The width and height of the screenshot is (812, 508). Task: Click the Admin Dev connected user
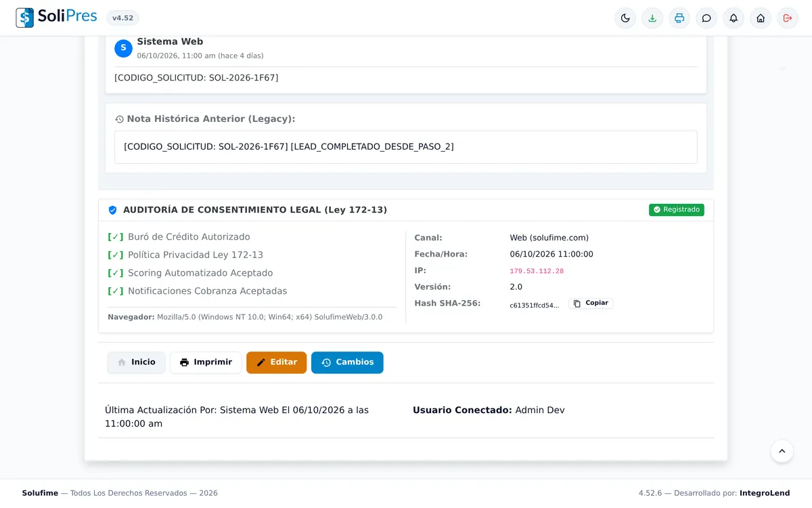(x=540, y=410)
